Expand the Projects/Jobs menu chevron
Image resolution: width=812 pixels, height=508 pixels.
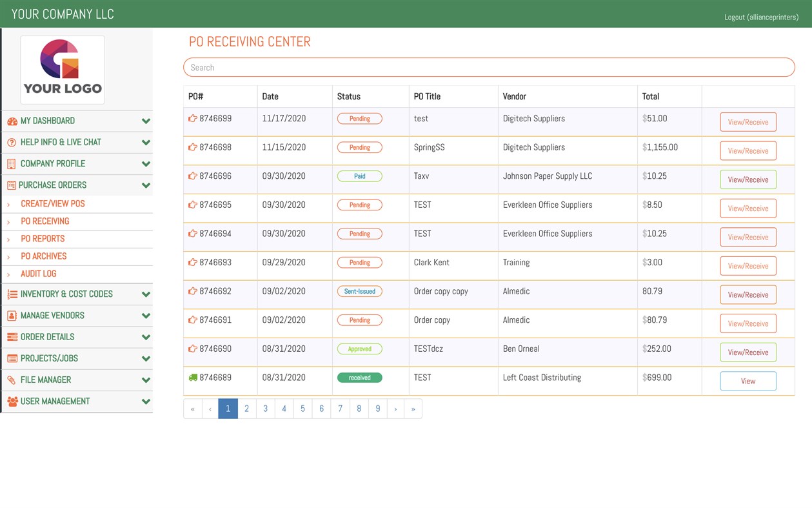(x=146, y=358)
